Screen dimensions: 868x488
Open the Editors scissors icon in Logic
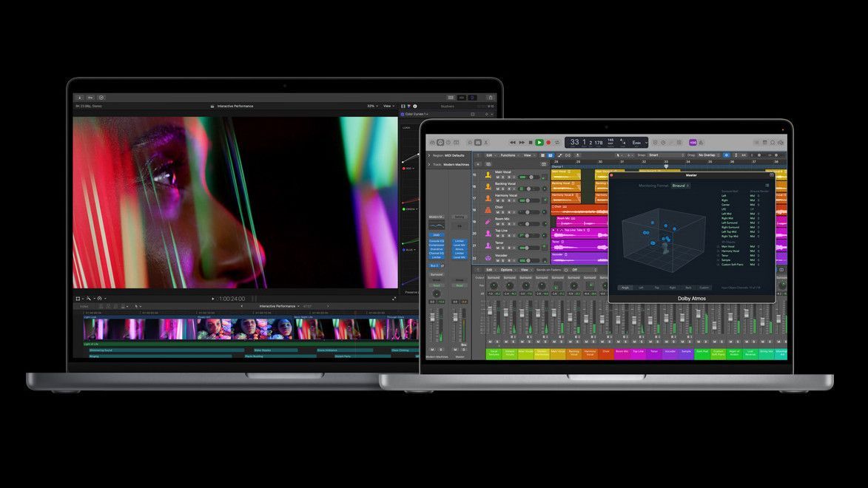[x=486, y=143]
